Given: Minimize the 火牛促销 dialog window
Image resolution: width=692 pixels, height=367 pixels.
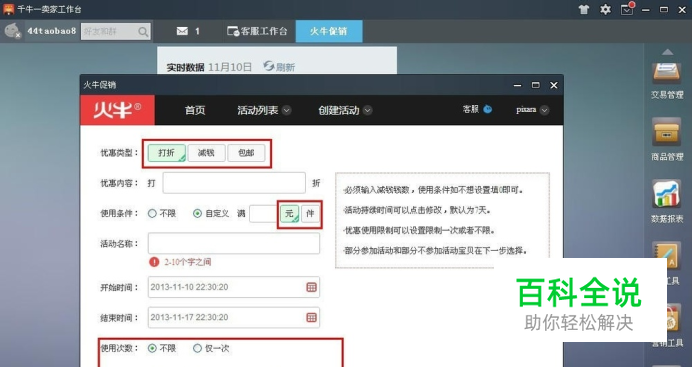Looking at the screenshot, I should (517, 85).
